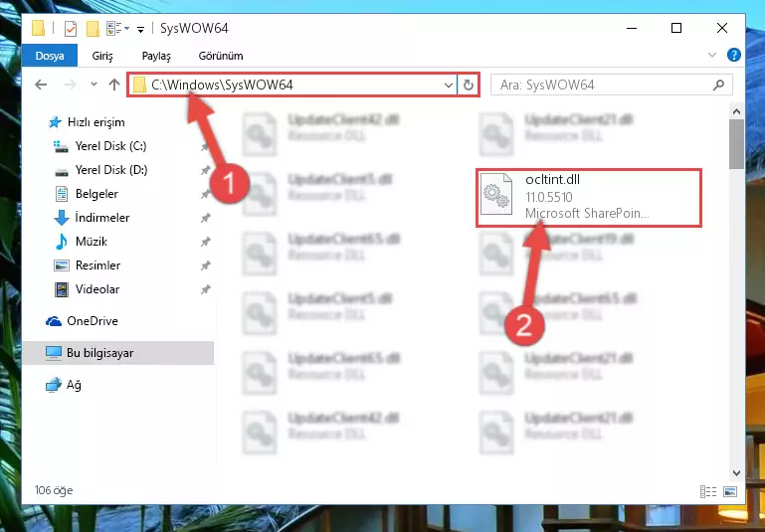Open İndirmeler in the sidebar
Viewport: 765px width, 532px height.
pos(102,218)
